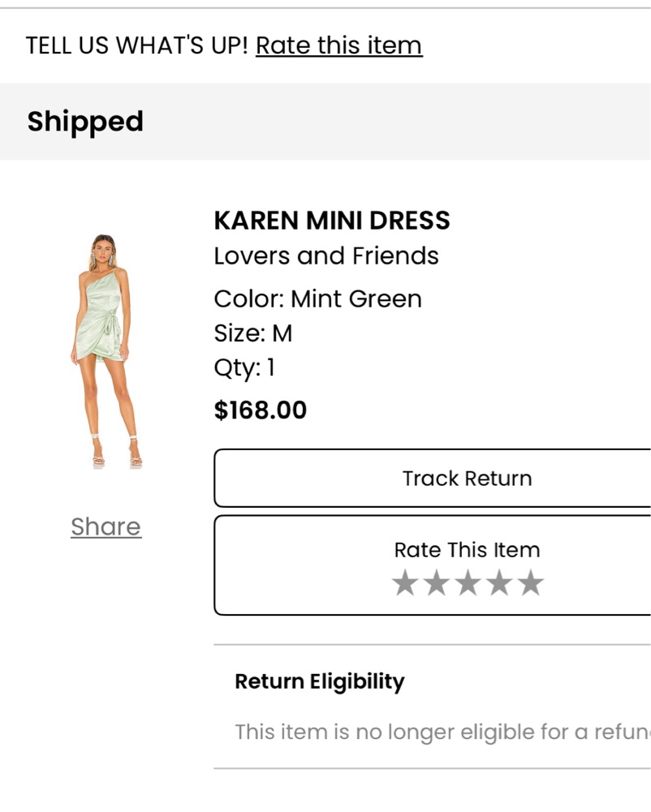Click the 'TELL US WHAT'S UP!' text
651x812 pixels.
(137, 45)
